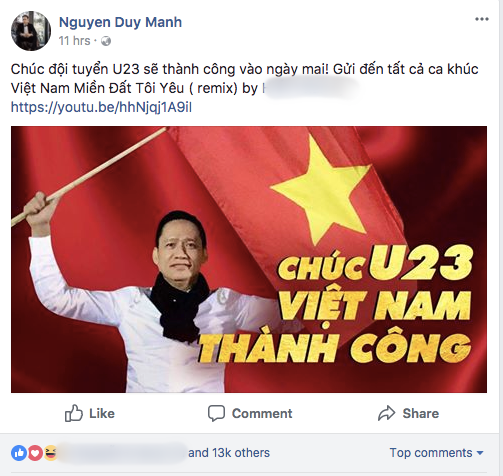Click the Share arrow icon
This screenshot has height=476, width=503.
click(387, 413)
